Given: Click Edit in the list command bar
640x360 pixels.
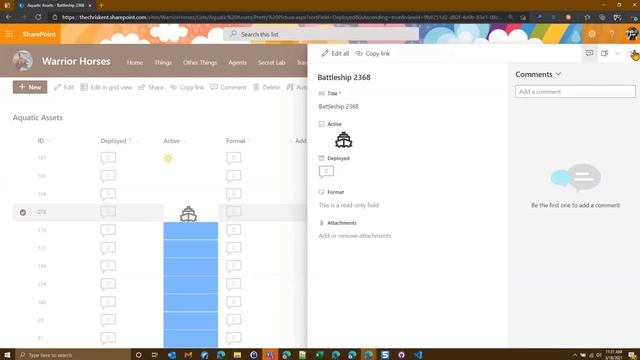Looking at the screenshot, I should point(64,87).
